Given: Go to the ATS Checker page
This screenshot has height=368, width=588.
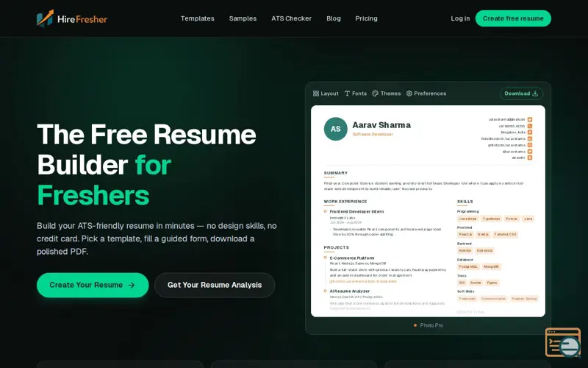Looking at the screenshot, I should click(x=291, y=18).
